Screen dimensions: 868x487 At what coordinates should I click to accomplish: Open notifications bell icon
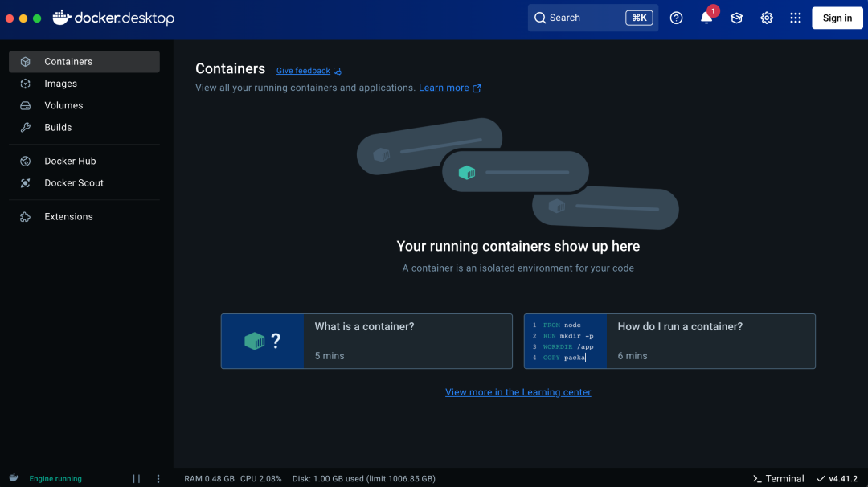pos(706,18)
